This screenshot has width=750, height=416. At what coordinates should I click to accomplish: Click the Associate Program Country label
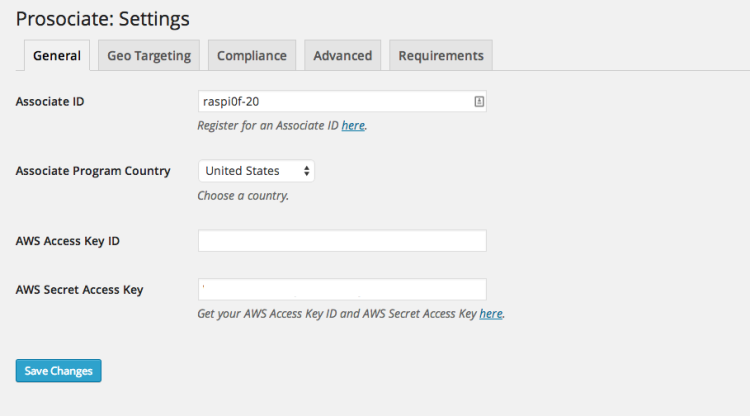tap(93, 171)
